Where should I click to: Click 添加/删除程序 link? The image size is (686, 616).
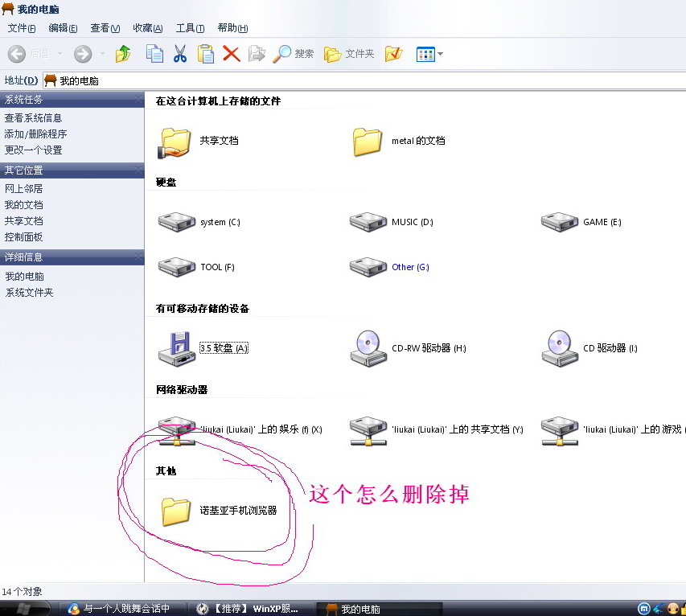(35, 133)
